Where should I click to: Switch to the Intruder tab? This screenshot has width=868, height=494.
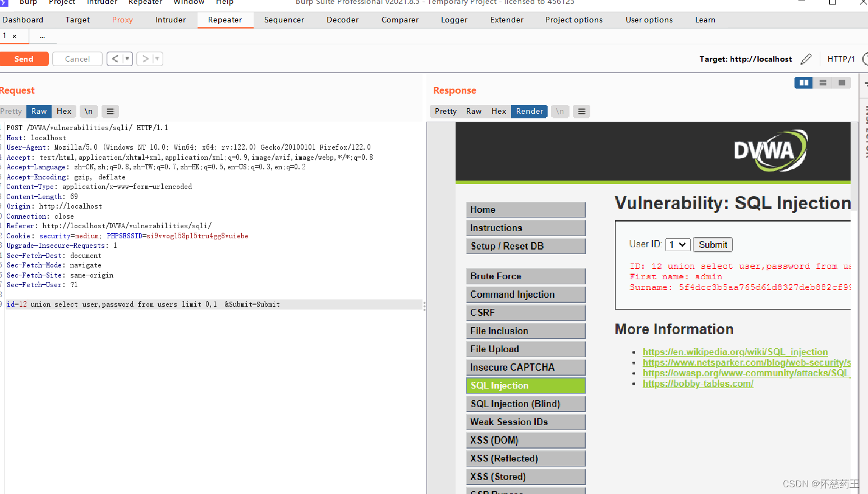coord(171,20)
